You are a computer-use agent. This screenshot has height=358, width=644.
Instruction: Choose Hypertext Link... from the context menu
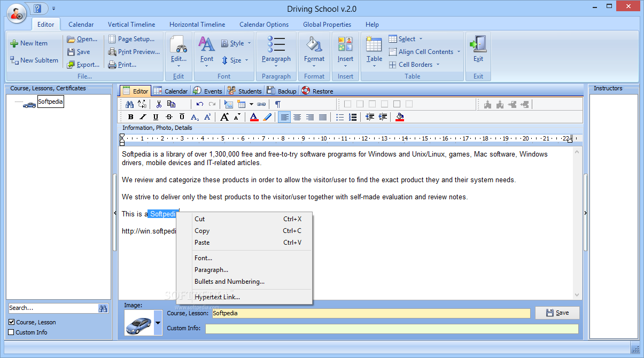[244, 297]
